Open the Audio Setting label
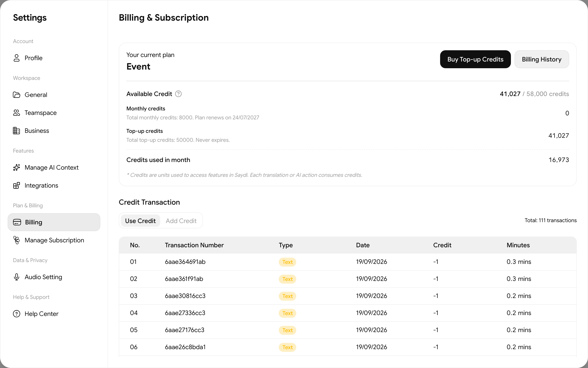 coord(43,277)
